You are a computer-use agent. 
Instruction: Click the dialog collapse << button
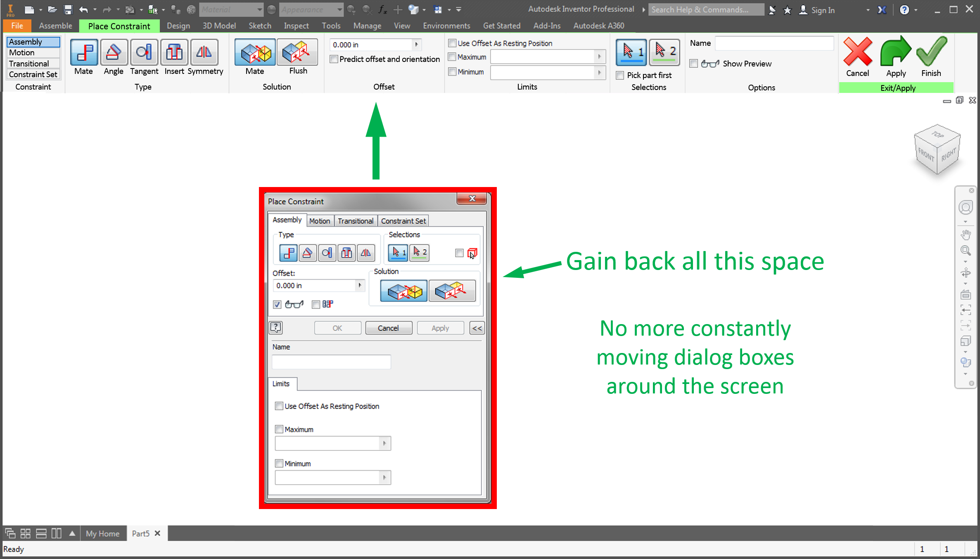coord(477,328)
